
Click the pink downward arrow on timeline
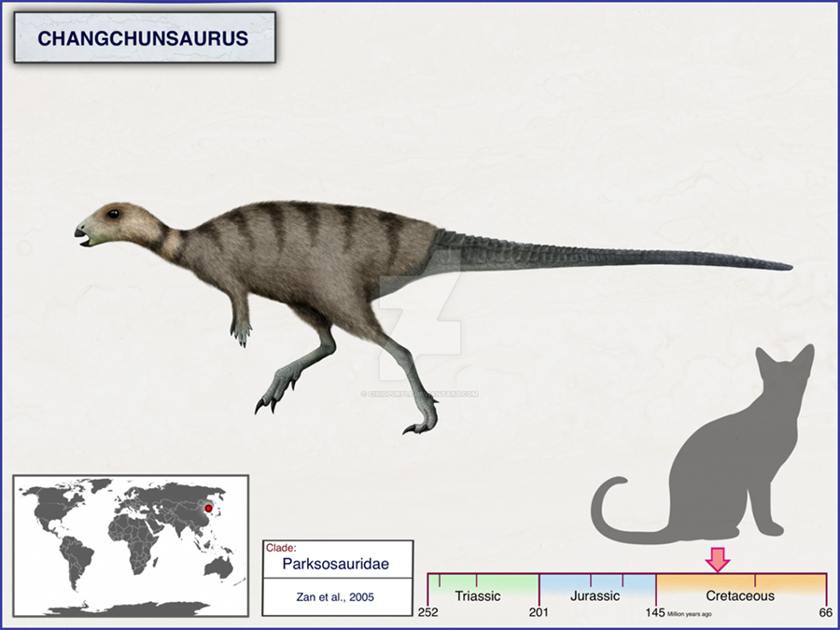pyautogui.click(x=717, y=560)
